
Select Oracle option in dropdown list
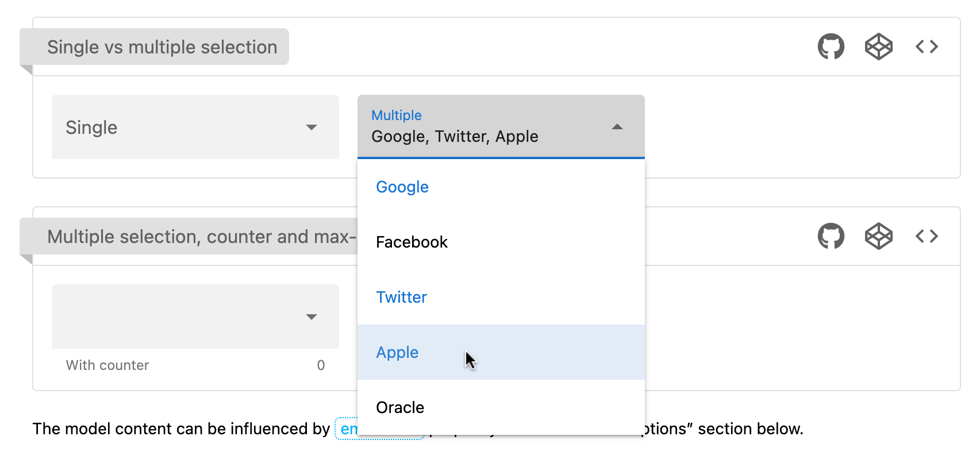click(400, 408)
